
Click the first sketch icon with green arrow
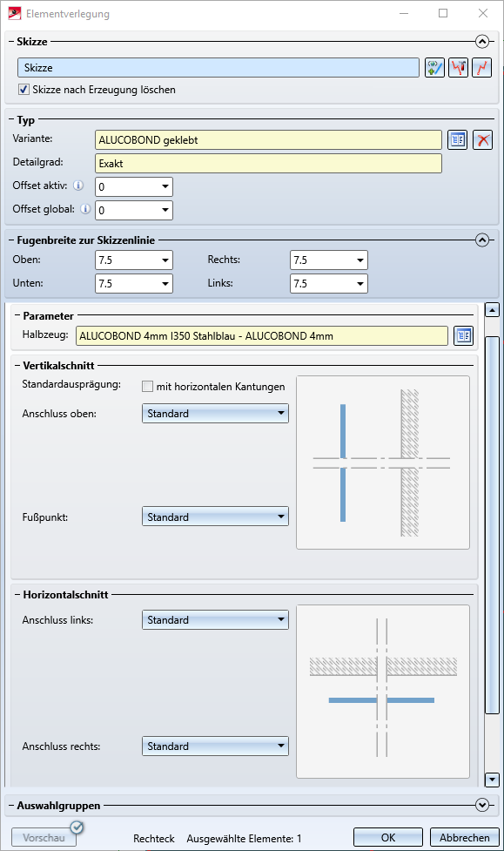point(434,68)
